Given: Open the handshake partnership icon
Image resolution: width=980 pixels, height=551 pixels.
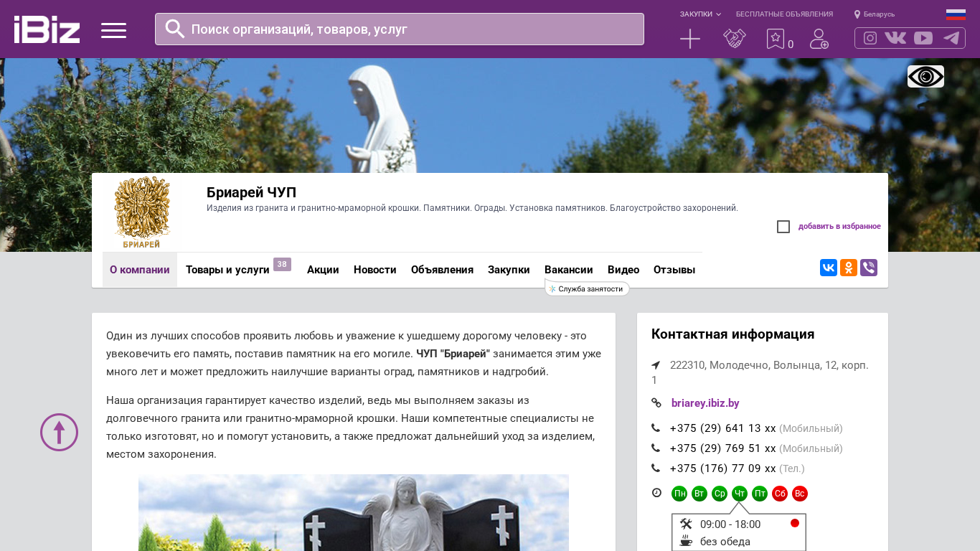Looking at the screenshot, I should [735, 39].
